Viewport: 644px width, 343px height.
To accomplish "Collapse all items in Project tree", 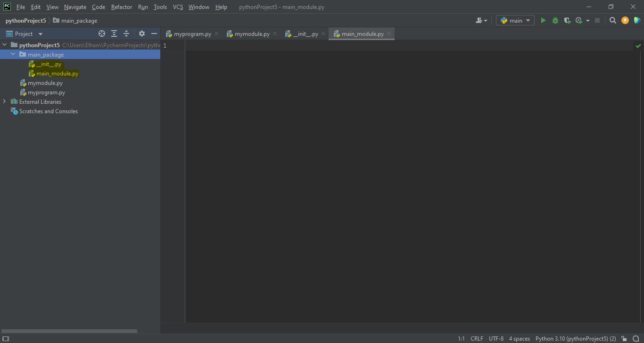I will 126,33.
